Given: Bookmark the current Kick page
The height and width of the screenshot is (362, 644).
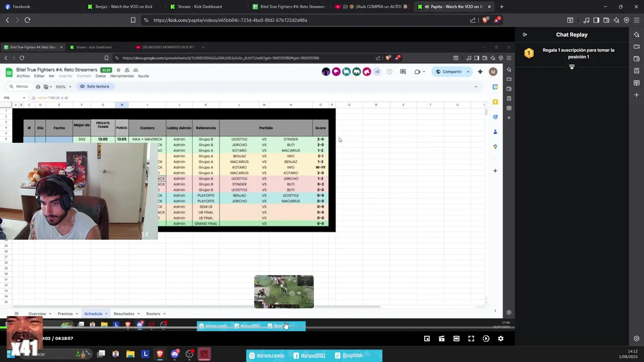Looking at the screenshot, I should click(x=133, y=20).
